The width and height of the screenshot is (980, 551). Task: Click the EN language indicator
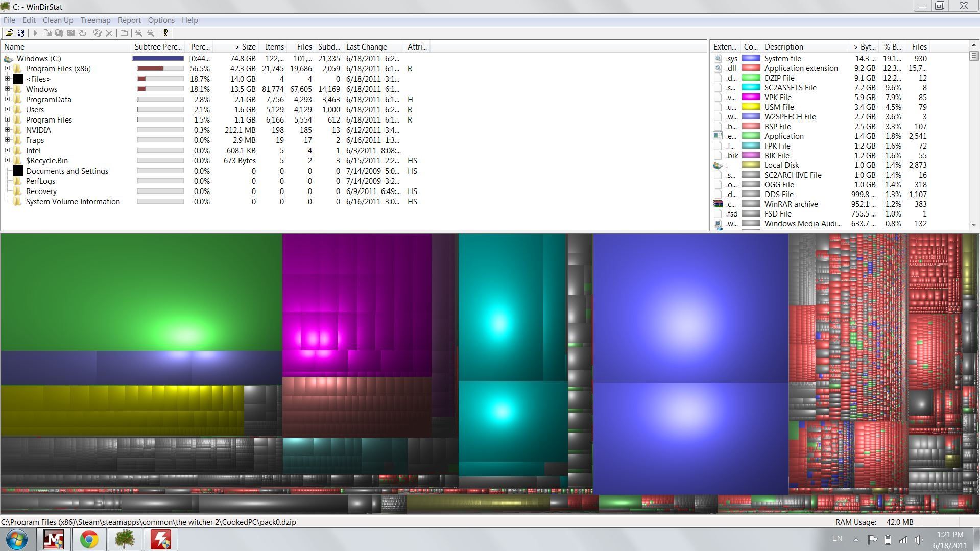[837, 538]
